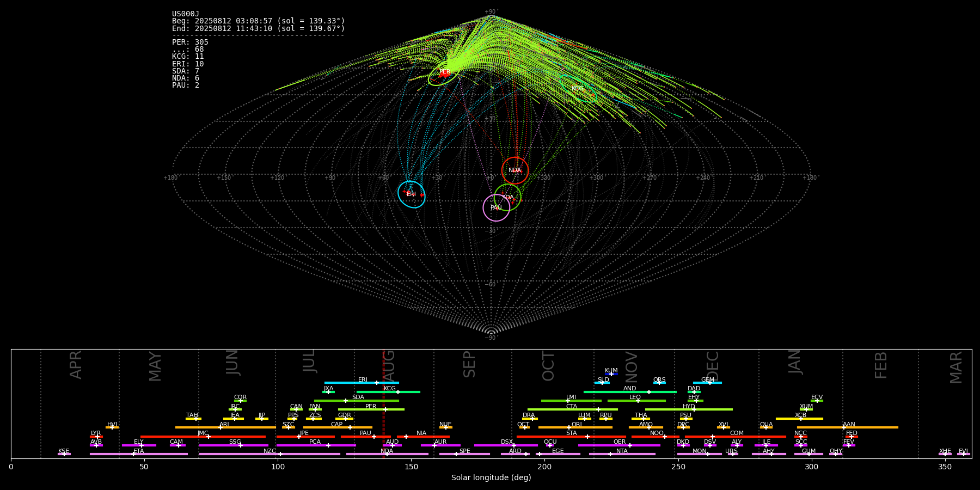Screen dimensions: 980x490
Task: Click the SDA activity bar in timeline
Action: (357, 401)
